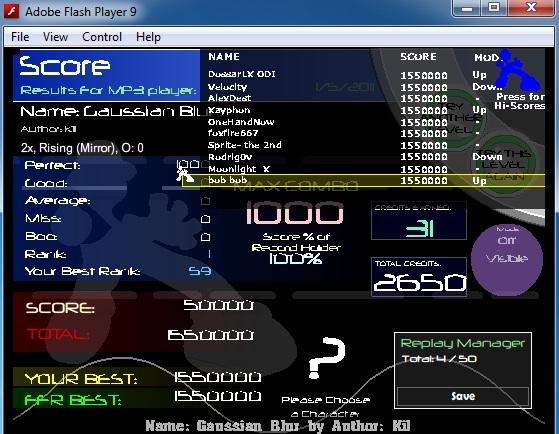Save the replay in Replay Manager
The width and height of the screenshot is (559, 434).
tap(463, 396)
